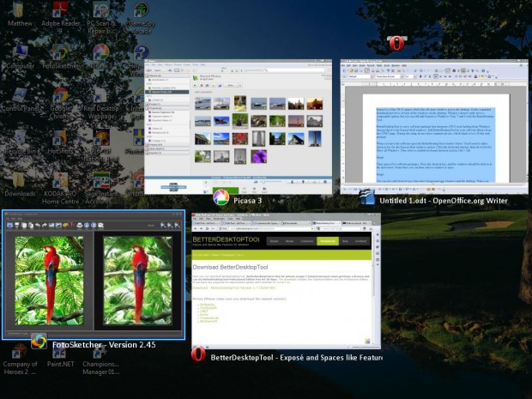Click the BetterDesktopTool logo in Opera page
532x399 pixels.
click(226, 241)
